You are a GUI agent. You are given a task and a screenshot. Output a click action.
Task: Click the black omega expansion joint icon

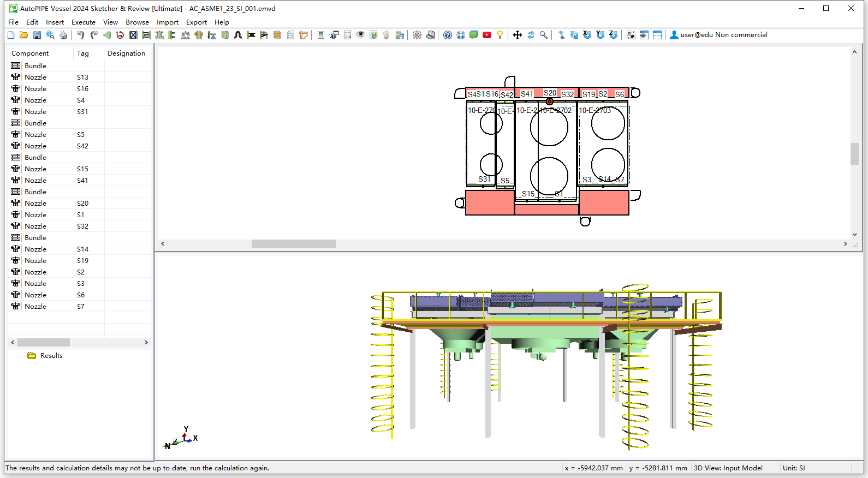(x=238, y=35)
